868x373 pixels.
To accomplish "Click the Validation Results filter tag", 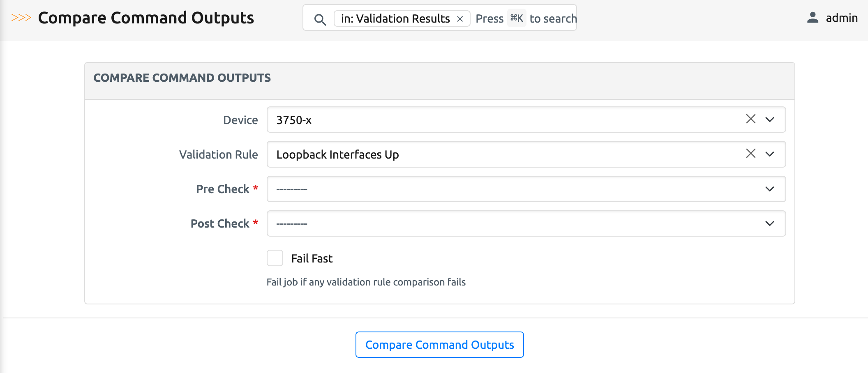I will [395, 19].
